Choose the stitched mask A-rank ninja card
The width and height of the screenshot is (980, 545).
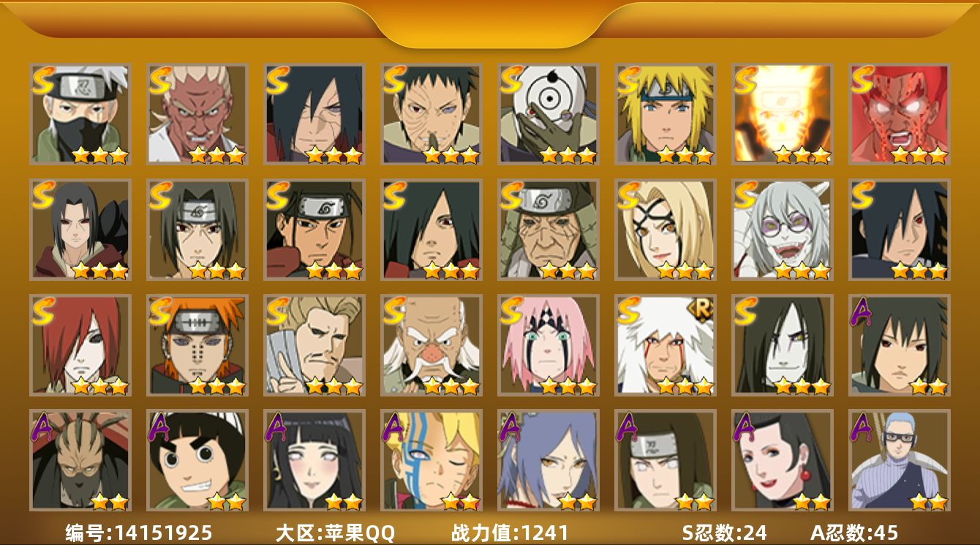(x=80, y=460)
